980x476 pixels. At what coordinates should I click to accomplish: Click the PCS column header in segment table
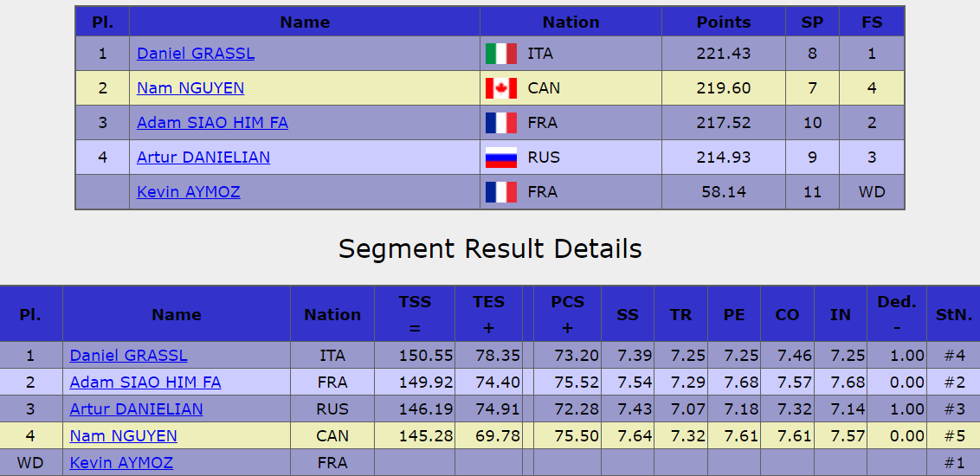[x=568, y=314]
